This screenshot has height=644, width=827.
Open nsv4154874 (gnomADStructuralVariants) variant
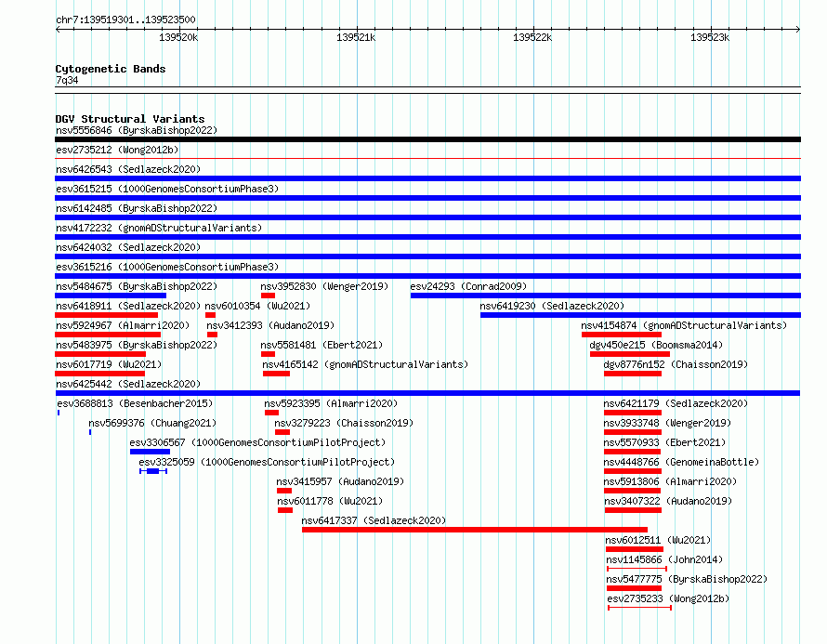point(684,325)
